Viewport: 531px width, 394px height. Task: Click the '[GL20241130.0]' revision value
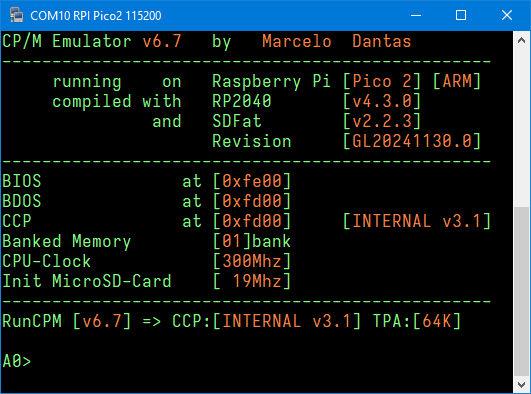412,141
